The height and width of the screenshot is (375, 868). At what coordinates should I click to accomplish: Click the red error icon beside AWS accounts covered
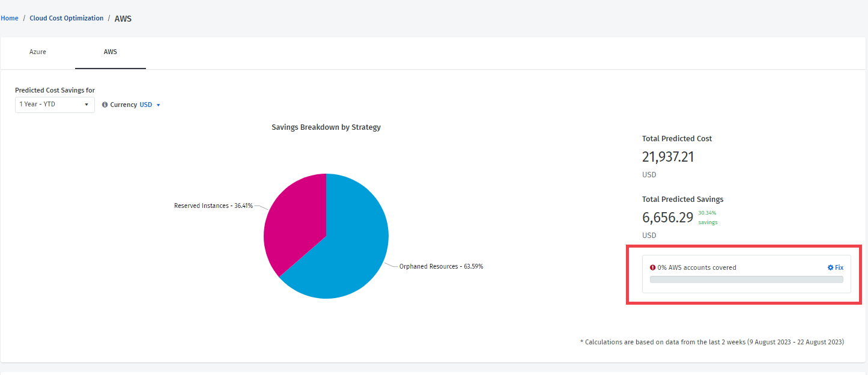coord(653,267)
